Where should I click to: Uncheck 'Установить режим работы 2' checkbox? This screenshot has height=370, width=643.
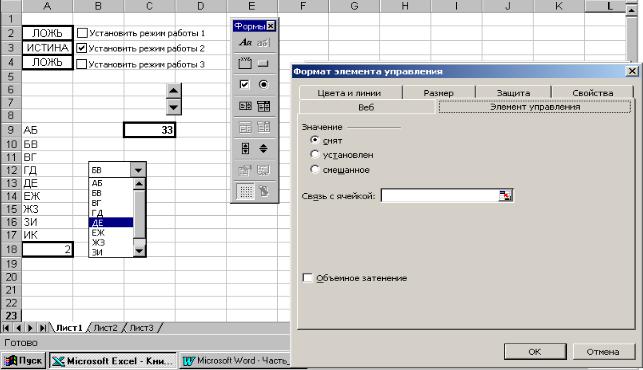[82, 48]
